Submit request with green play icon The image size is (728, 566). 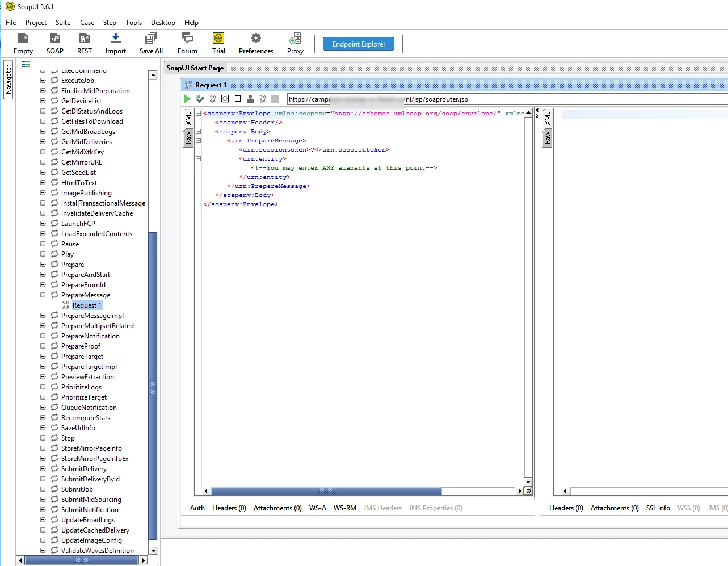click(187, 99)
